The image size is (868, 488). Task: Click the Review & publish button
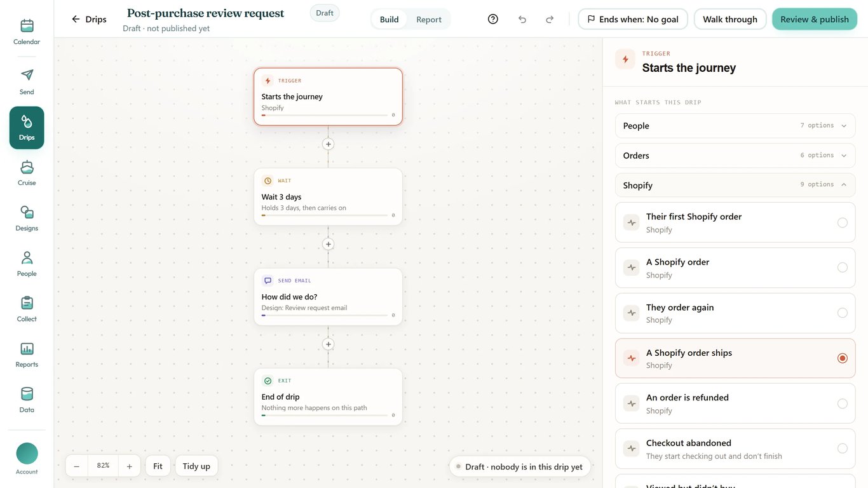click(x=815, y=19)
